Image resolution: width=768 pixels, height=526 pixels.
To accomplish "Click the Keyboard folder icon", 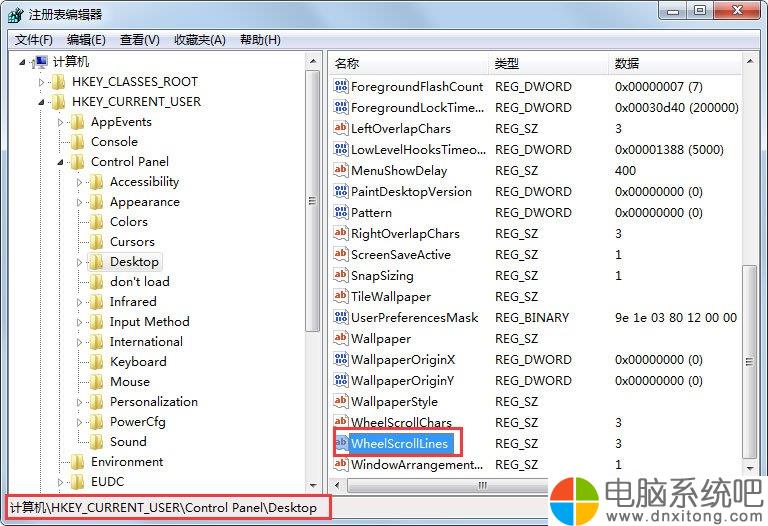I will 96,362.
